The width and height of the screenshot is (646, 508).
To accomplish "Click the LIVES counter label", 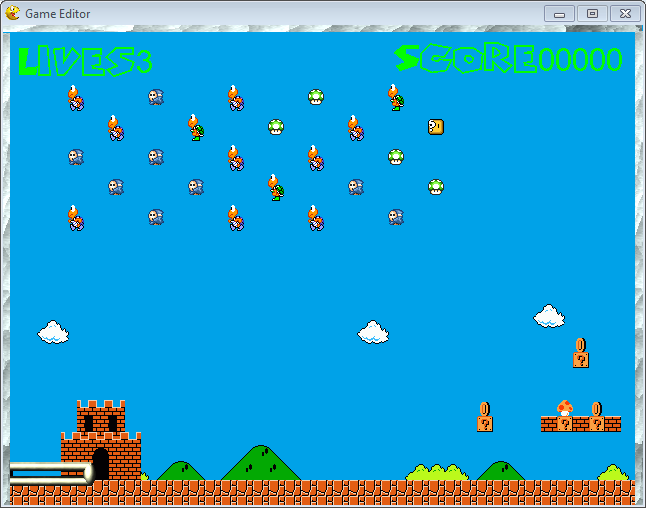I will (85, 61).
